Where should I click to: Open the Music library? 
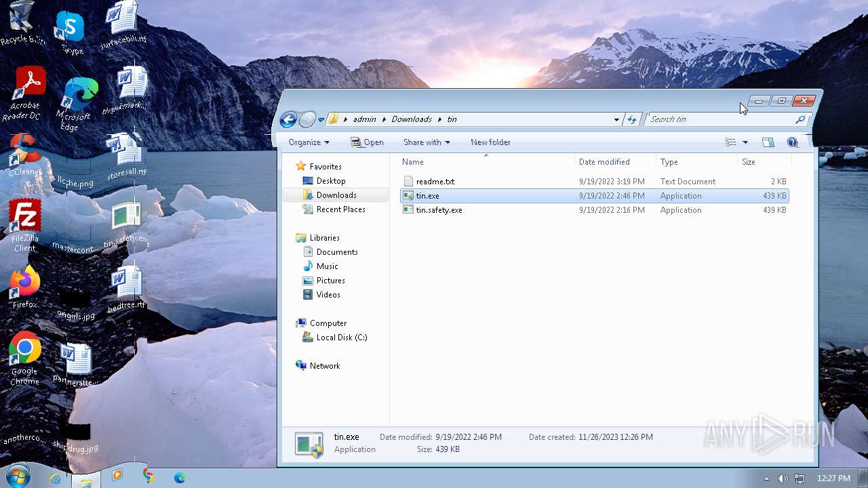click(x=327, y=266)
